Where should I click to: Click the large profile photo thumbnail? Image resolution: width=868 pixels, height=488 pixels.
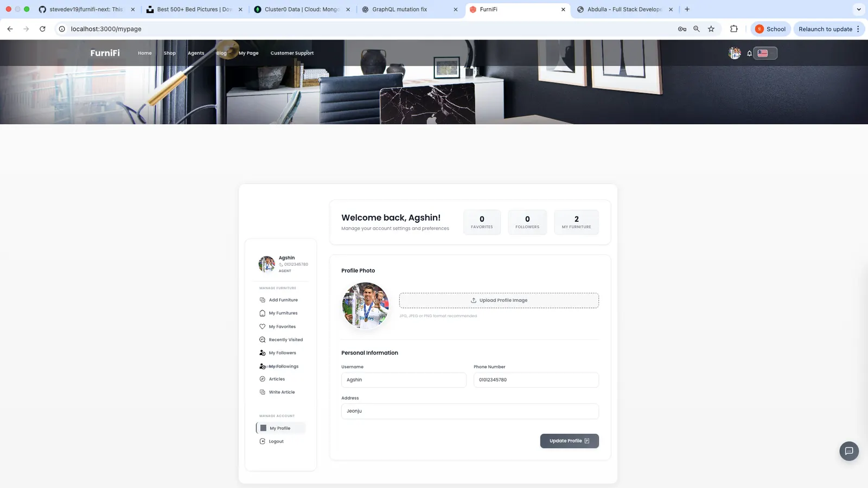tap(366, 306)
